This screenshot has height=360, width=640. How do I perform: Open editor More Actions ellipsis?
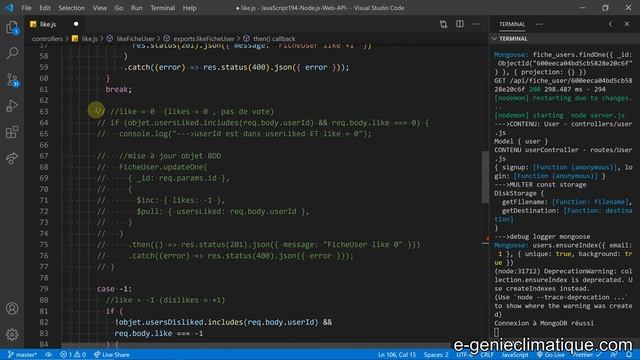[x=476, y=24]
